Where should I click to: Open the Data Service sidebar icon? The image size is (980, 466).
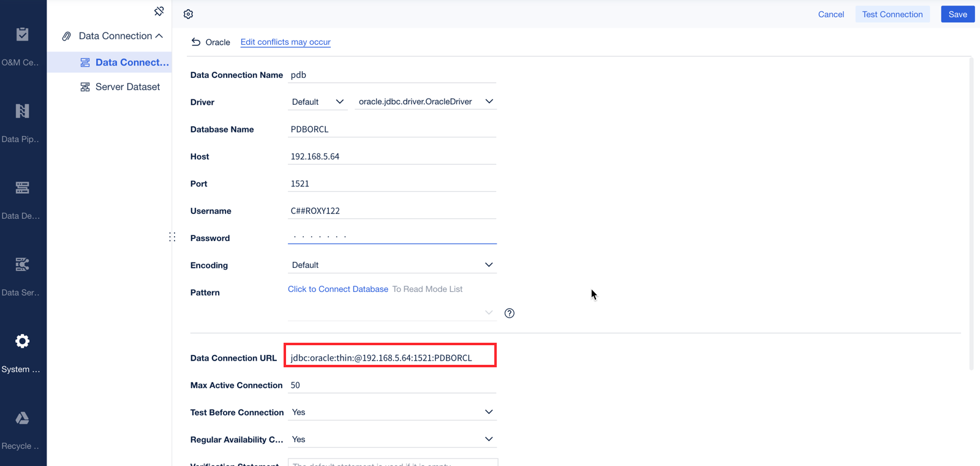coord(22,264)
